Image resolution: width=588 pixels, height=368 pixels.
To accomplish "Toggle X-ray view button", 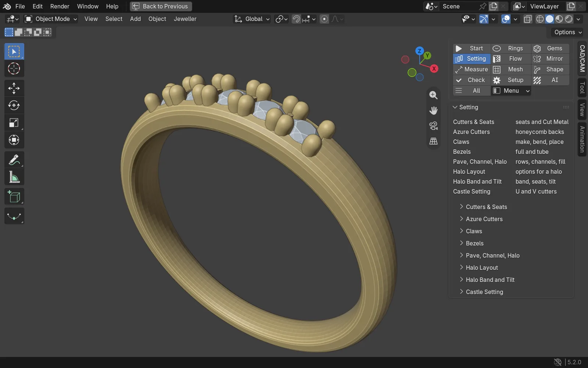I will 528,19.
